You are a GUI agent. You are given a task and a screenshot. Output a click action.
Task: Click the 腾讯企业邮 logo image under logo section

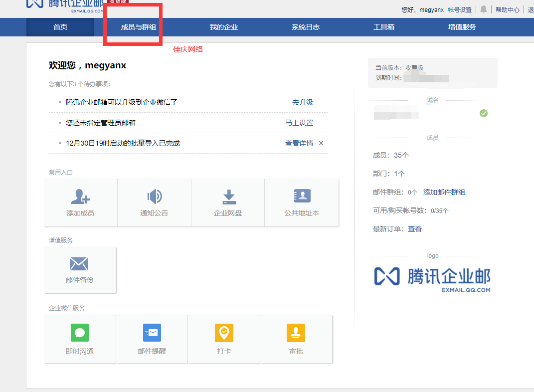coord(432,279)
